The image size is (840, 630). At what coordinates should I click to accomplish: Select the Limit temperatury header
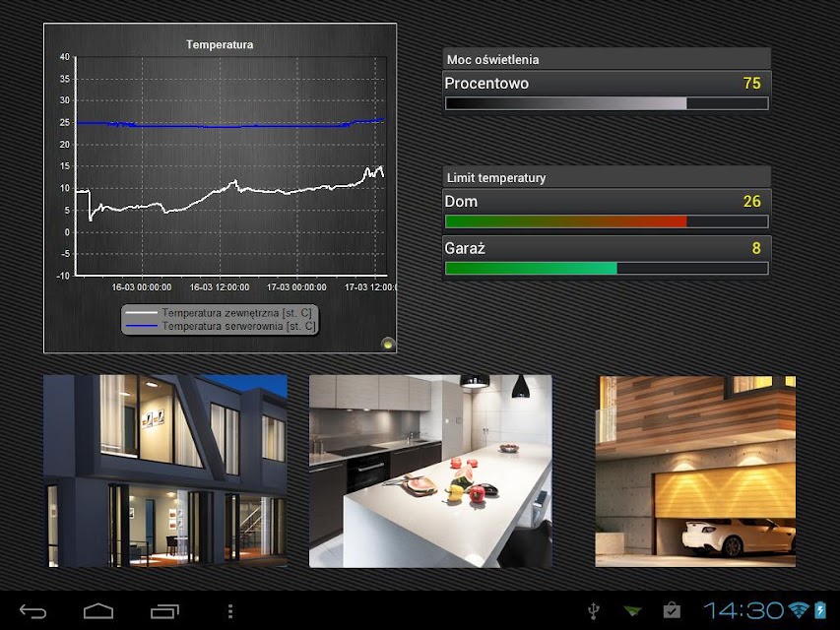click(607, 177)
